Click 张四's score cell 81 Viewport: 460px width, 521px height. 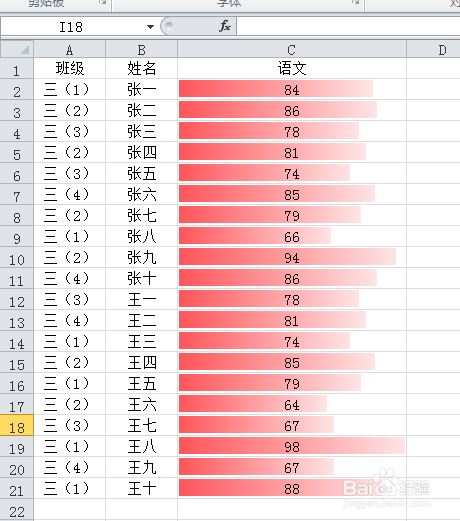pyautogui.click(x=292, y=153)
